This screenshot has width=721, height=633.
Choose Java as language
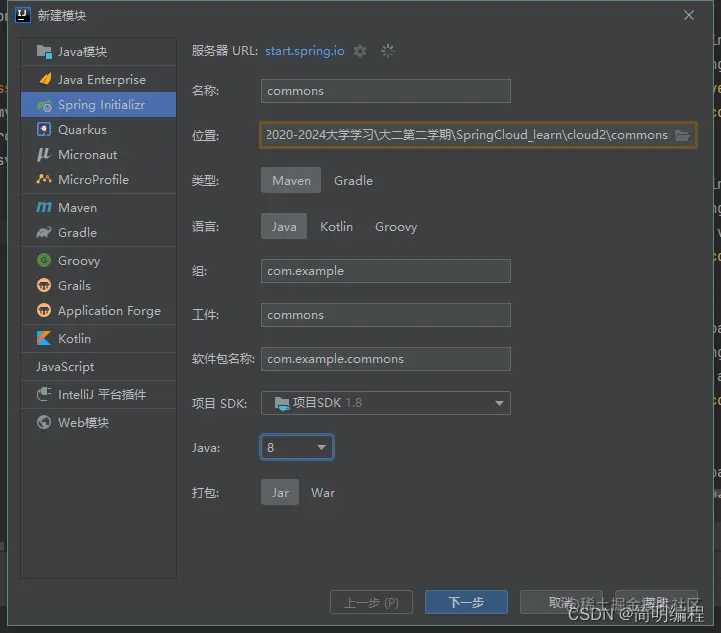284,226
